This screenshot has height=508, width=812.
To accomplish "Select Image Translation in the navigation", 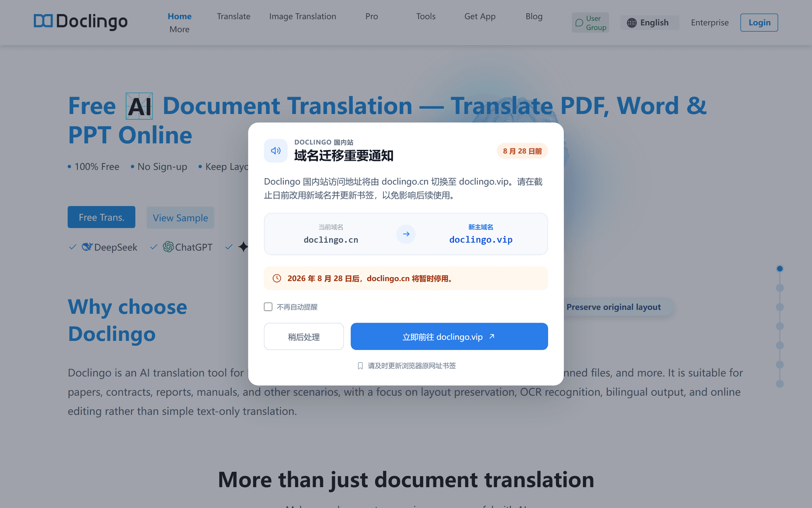I will point(303,16).
